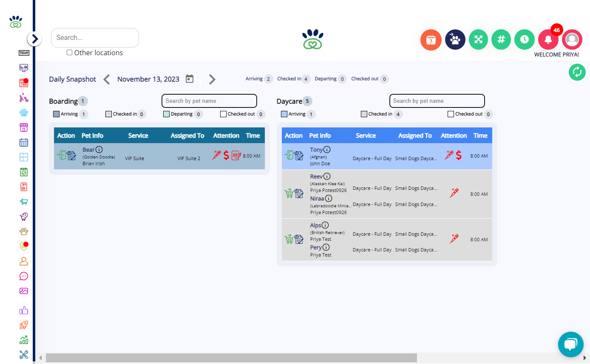Toggle Boarding Arriving filter checkbox

tap(56, 114)
